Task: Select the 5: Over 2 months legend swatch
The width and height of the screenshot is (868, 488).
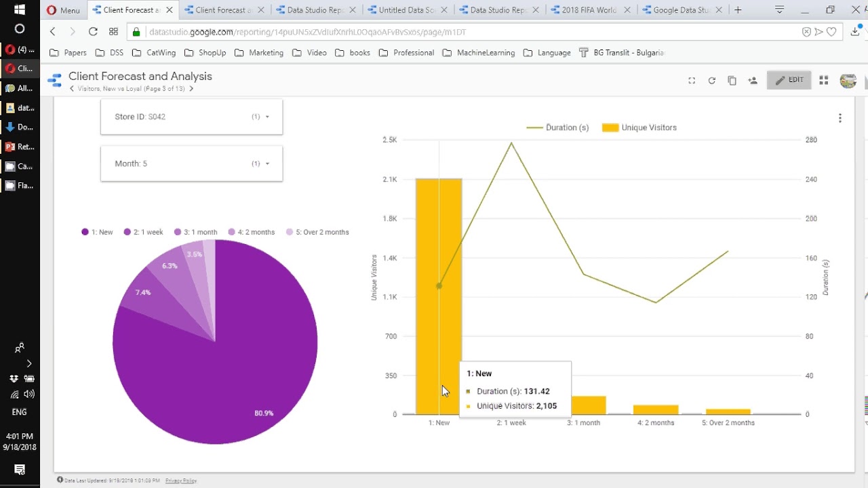Action: pyautogui.click(x=290, y=232)
